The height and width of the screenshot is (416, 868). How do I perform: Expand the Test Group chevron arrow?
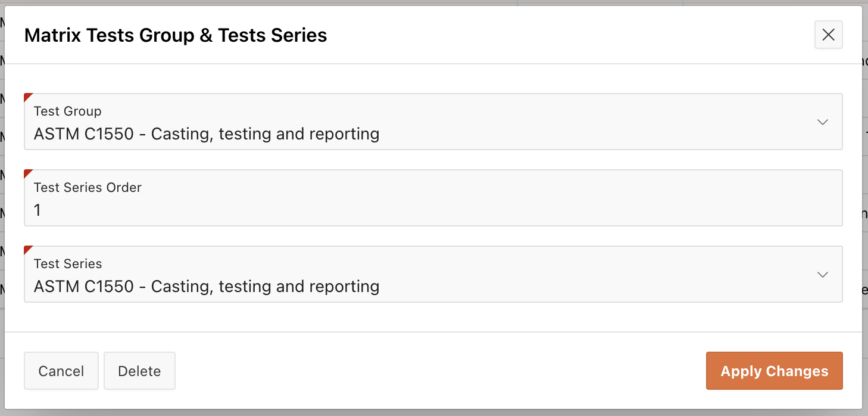[823, 122]
